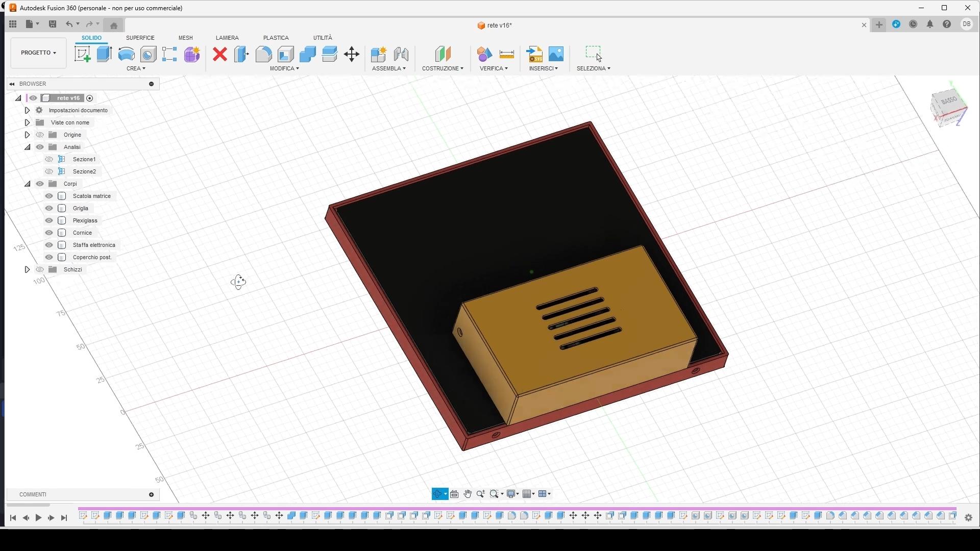Screen dimensions: 980x551
Task: Switch to the SUPERFICIE tab
Action: [x=140, y=38]
